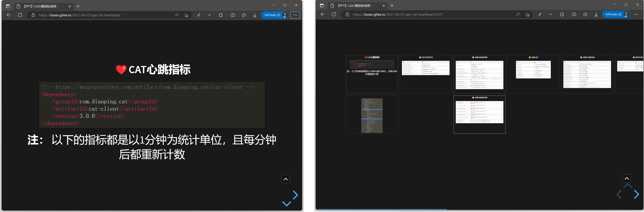Open the JVM.GC slide thumbnail
The width and height of the screenshot is (644, 212).
(533, 74)
